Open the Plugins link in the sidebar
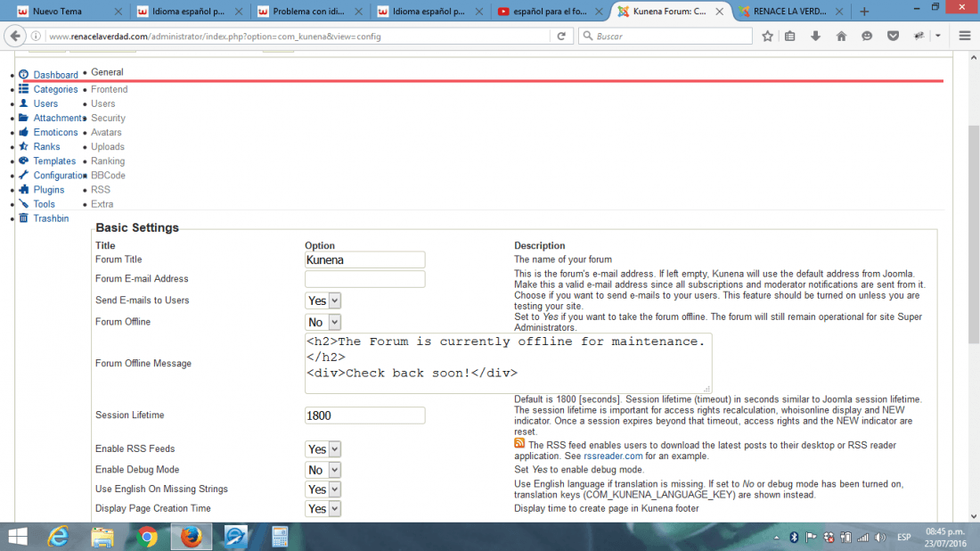 (49, 190)
